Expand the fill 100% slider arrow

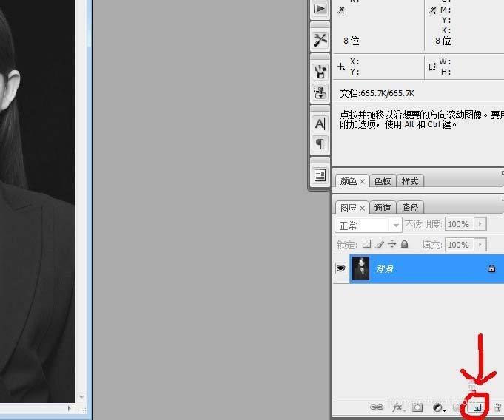pyautogui.click(x=480, y=245)
